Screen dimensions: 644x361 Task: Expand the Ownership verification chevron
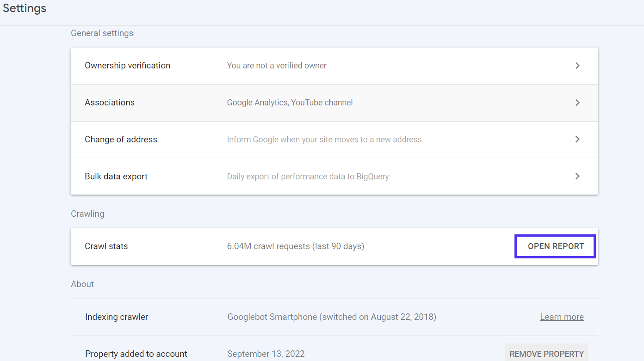tap(577, 66)
